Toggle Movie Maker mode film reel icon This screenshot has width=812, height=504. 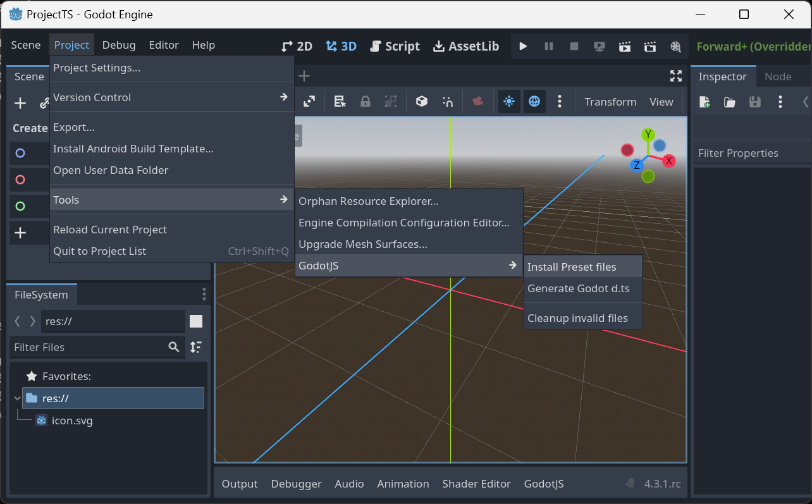click(675, 46)
